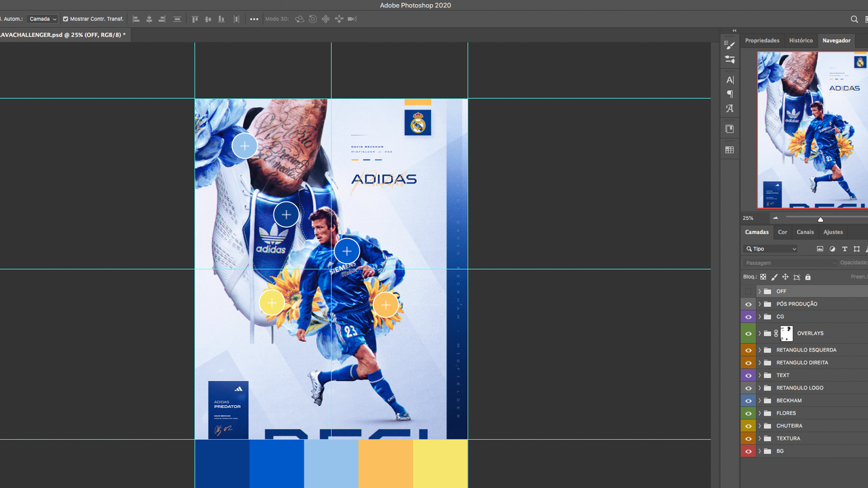Lock all padlock icon
This screenshot has height=488, width=868.
pyautogui.click(x=808, y=277)
